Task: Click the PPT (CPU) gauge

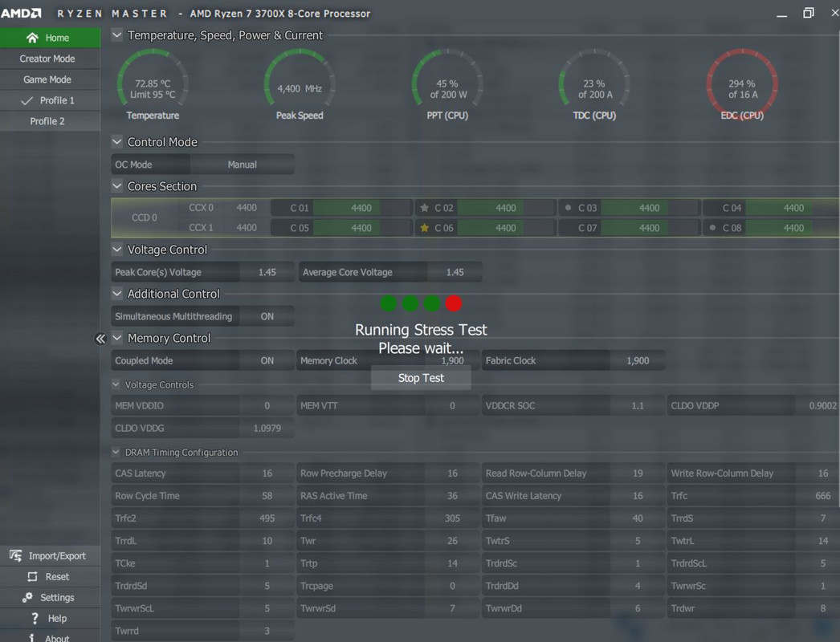Action: 447,84
